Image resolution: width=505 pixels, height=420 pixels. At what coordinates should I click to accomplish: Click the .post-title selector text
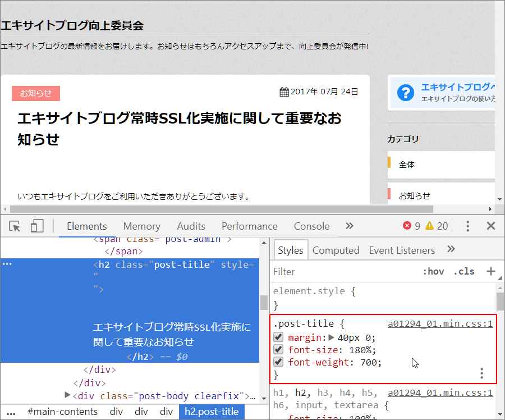pos(304,323)
